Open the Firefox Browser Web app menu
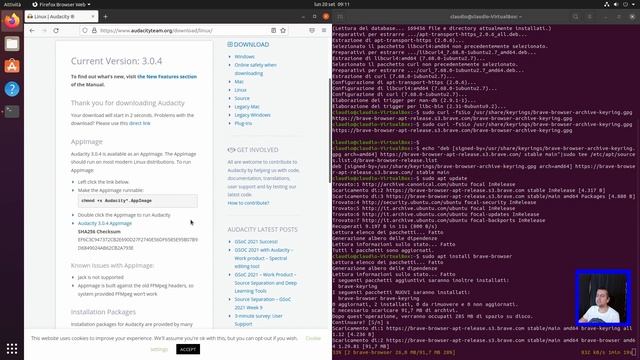 pyautogui.click(x=61, y=4)
